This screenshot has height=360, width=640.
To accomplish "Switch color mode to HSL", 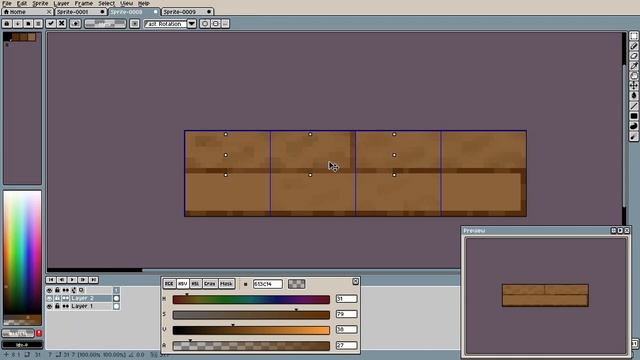I will tap(196, 284).
